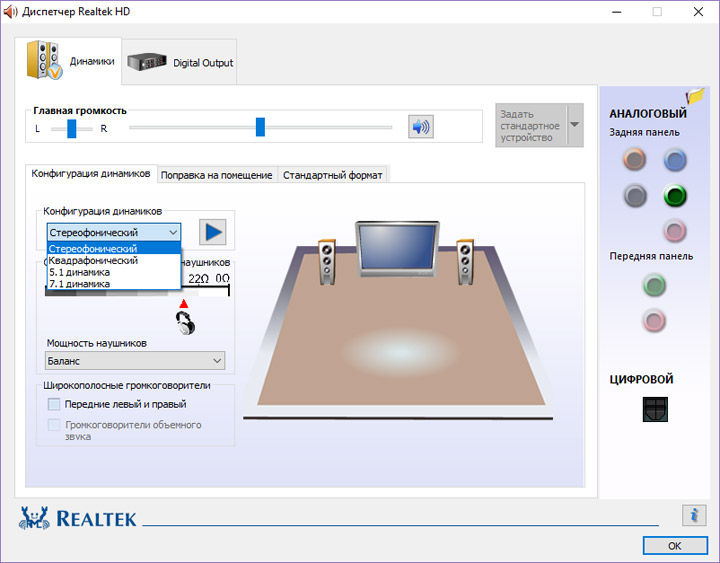Open the Поправка на помещение tab
Viewport: 720px width, 563px height.
[216, 175]
